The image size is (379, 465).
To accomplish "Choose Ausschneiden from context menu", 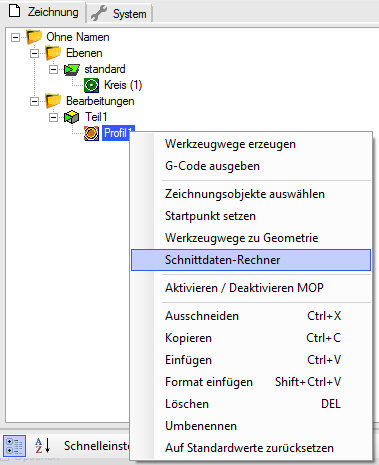I will 251,316.
